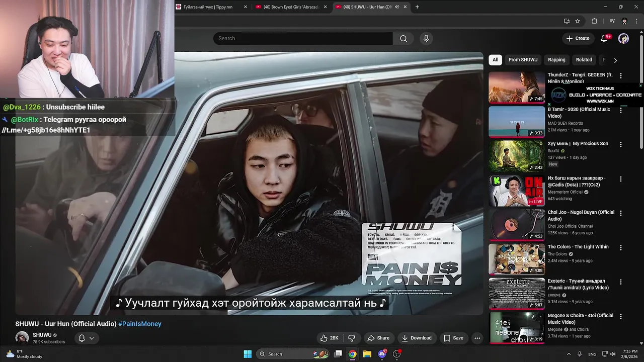Open the Windows Start menu
Viewport: 644px width, 362px height.
[248, 354]
